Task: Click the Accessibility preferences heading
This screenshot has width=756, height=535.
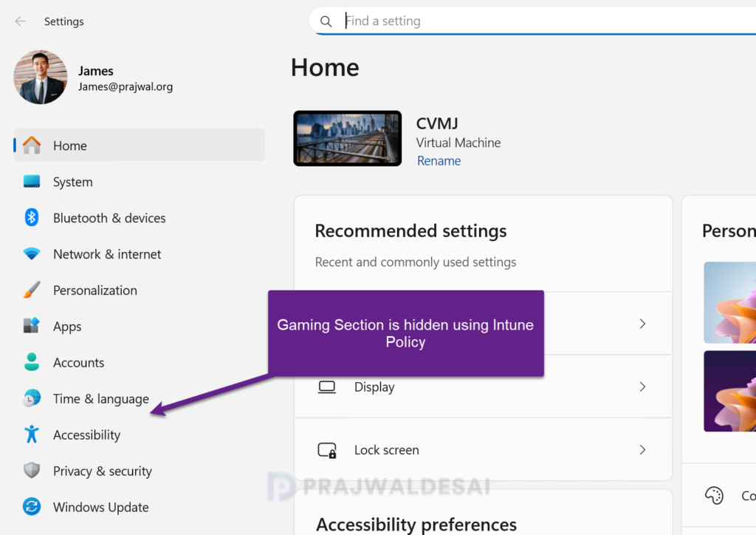Action: (416, 525)
